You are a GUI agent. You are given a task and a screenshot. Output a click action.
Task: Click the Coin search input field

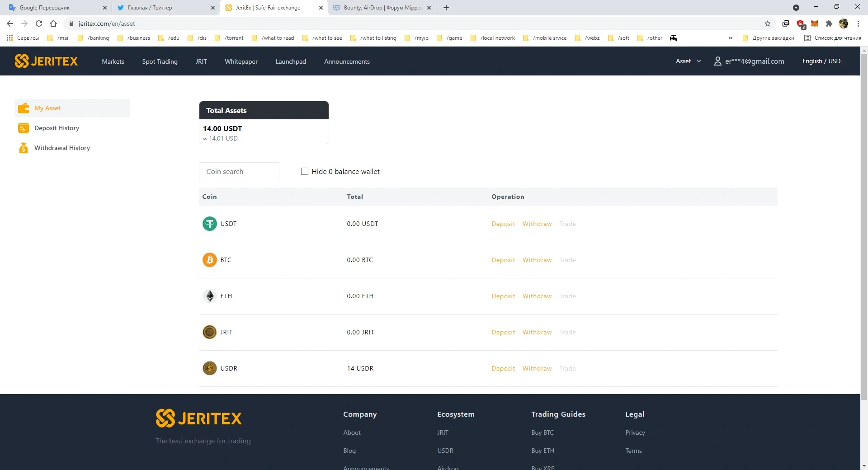coord(239,171)
